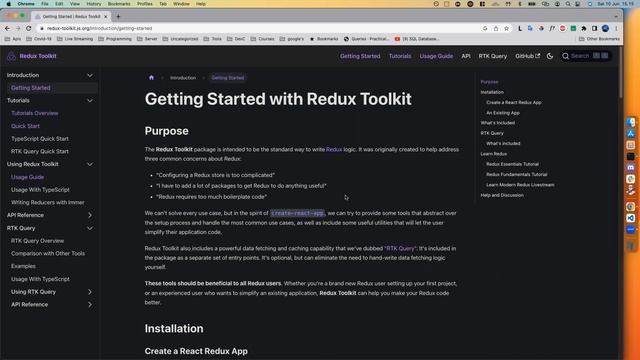Follow the Redux link in Purpose paragraph
640x360 pixels.
click(334, 149)
